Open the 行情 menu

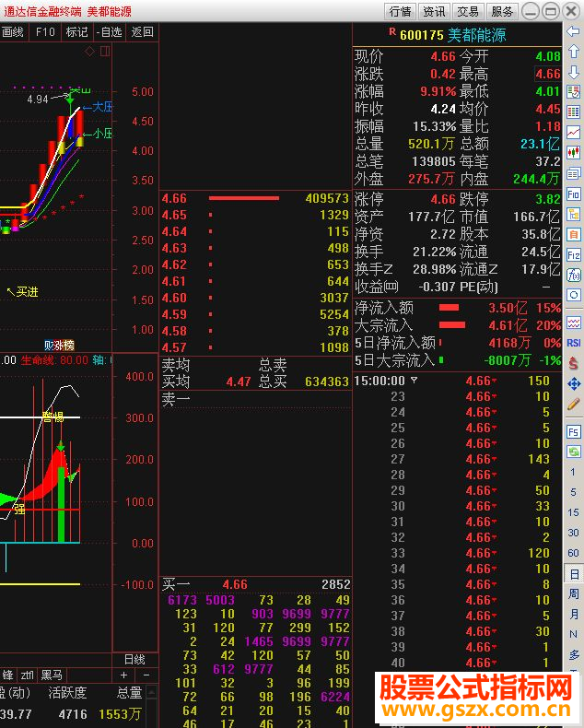[401, 11]
